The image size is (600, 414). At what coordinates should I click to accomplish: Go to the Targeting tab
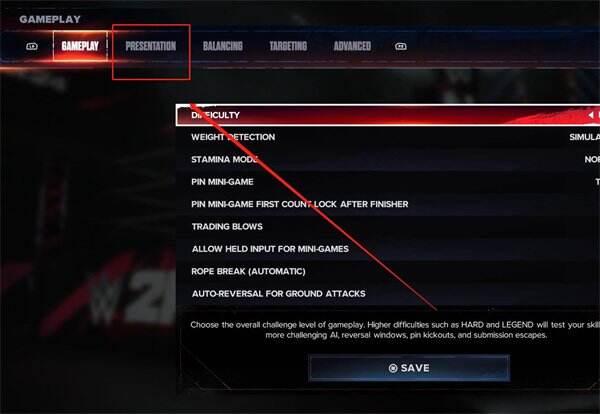pyautogui.click(x=288, y=46)
